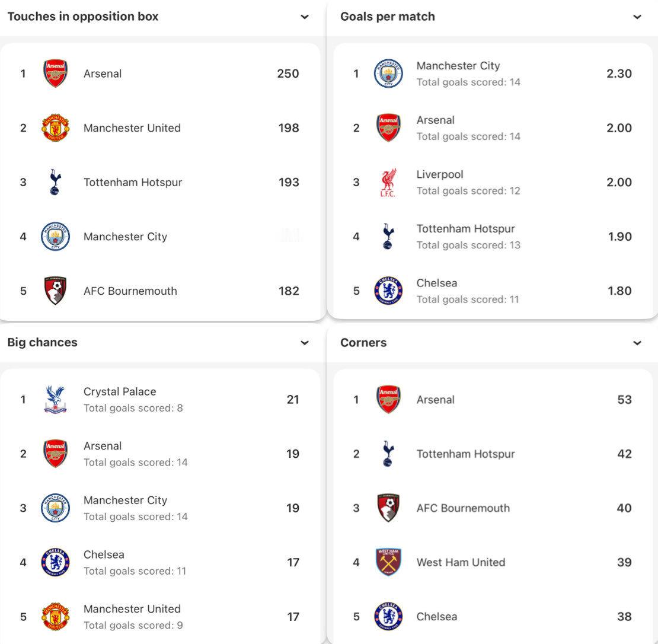Click Arsenal's 250 touches value
Image resolution: width=658 pixels, height=644 pixels.
tap(288, 74)
